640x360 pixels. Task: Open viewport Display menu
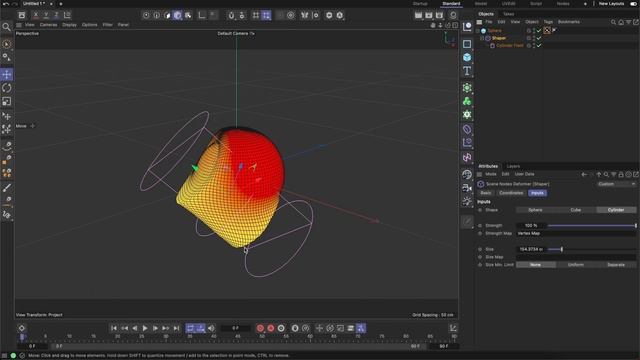69,25
